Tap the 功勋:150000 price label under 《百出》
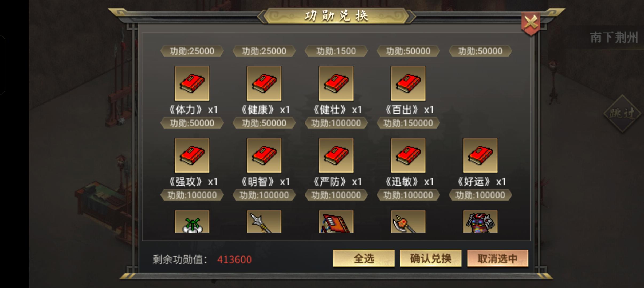This screenshot has height=288, width=644. (408, 123)
